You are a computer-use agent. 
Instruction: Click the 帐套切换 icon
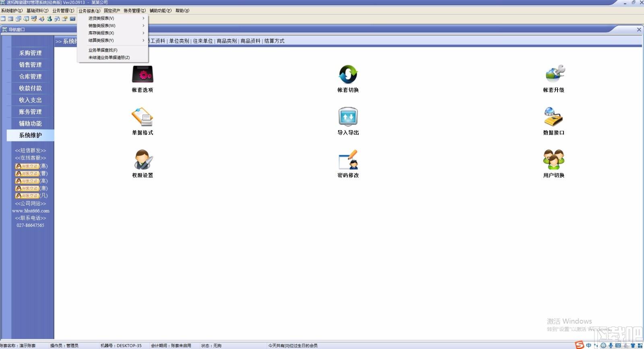point(348,75)
